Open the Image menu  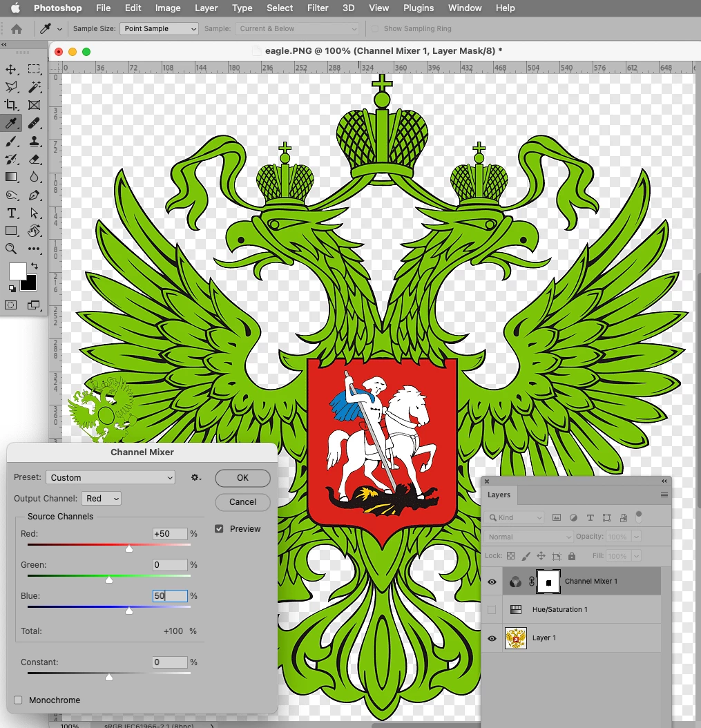168,8
